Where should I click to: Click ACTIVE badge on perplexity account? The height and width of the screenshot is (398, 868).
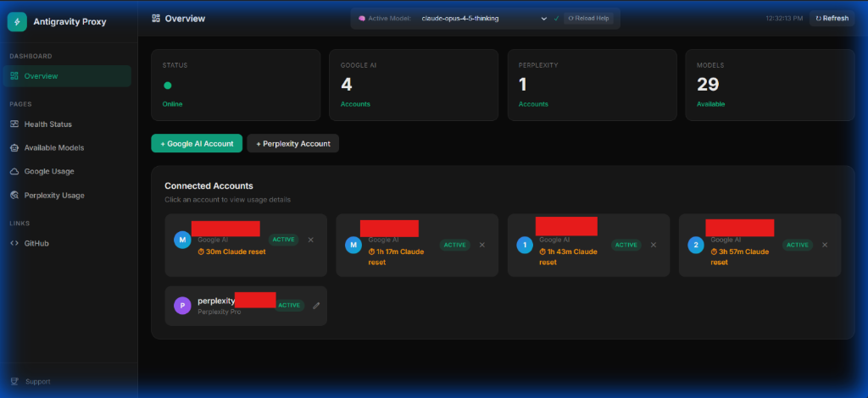[290, 305]
